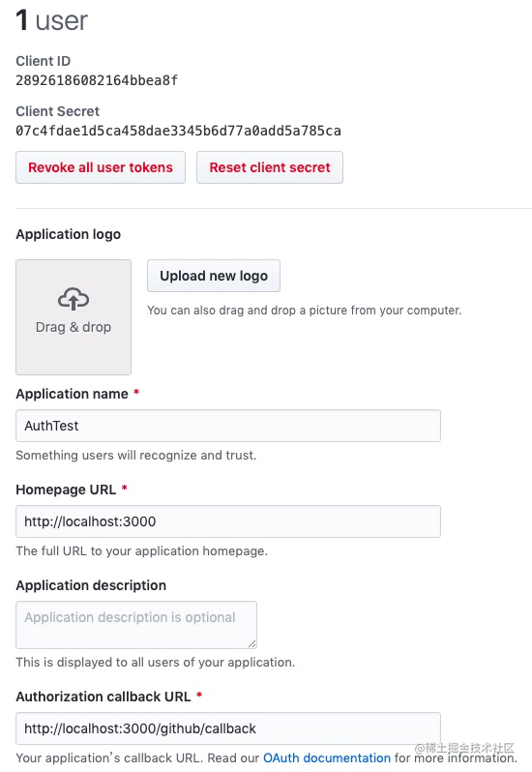Open the OAuth documentation link
The width and height of the screenshot is (532, 772).
327,757
